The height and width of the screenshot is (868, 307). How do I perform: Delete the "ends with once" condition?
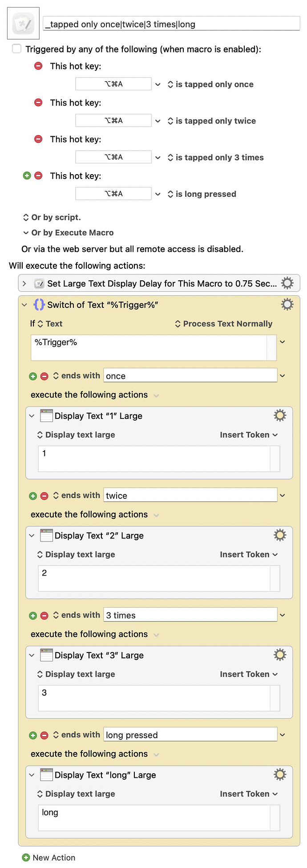pyautogui.click(x=43, y=376)
